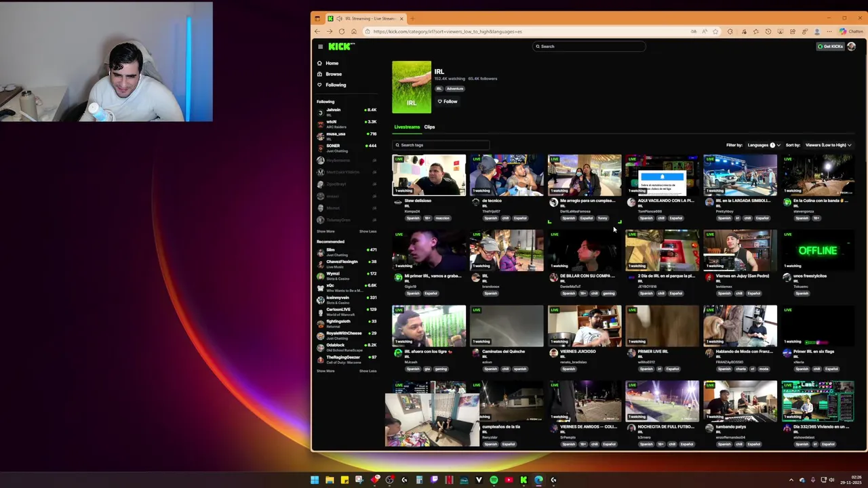Add page to favorites star icon
The image size is (868, 488).
click(715, 32)
